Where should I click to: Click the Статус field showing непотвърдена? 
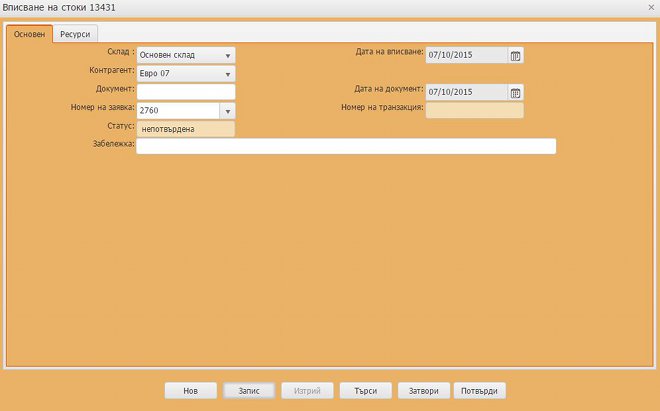coord(185,129)
